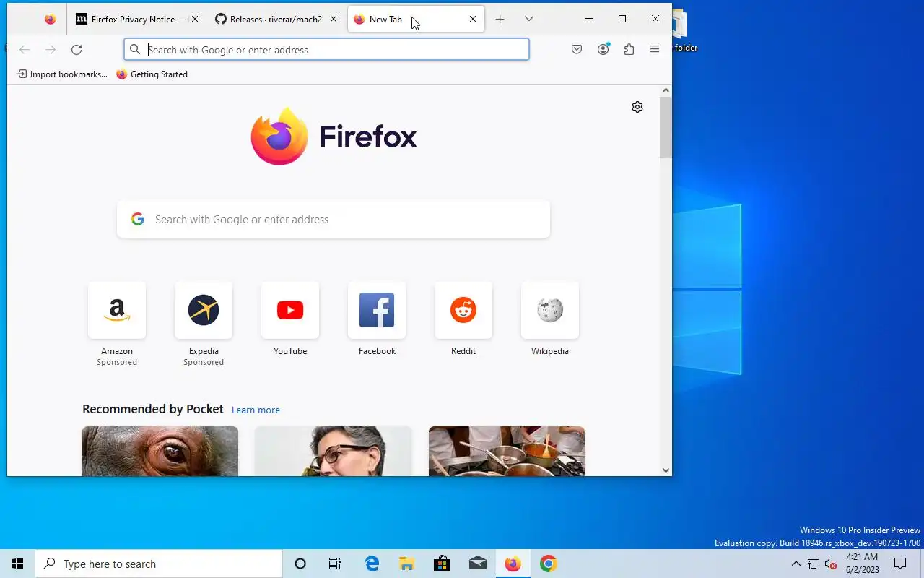Click the page search box with Google
Viewport: 924px width, 578px height.
click(334, 220)
